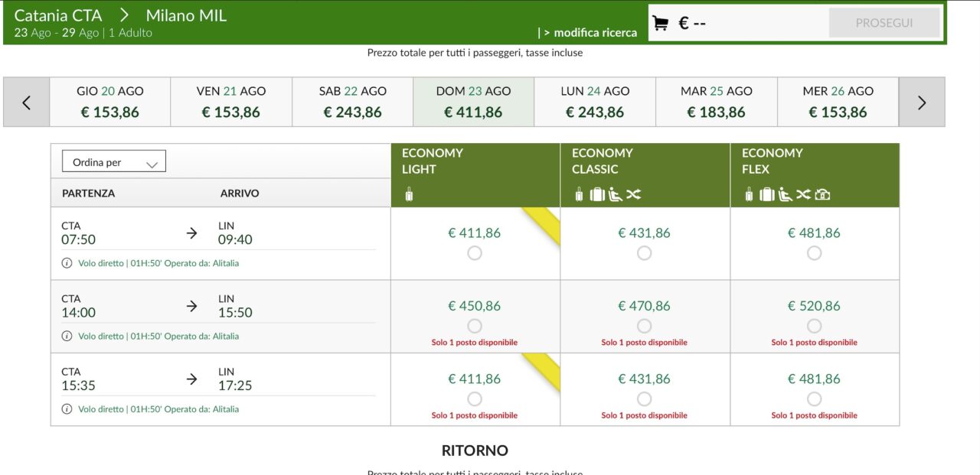The height and width of the screenshot is (475, 980).
Task: Click the Economy Flex column header
Action: click(x=815, y=175)
